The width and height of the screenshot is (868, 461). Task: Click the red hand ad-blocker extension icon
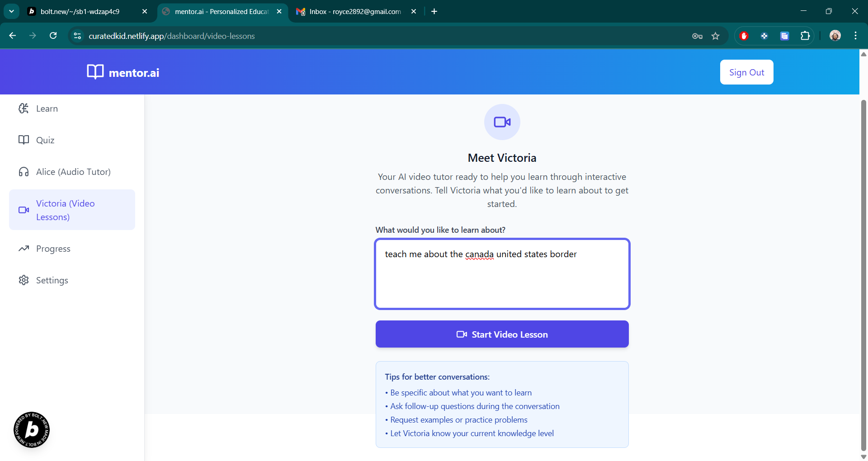coord(744,36)
